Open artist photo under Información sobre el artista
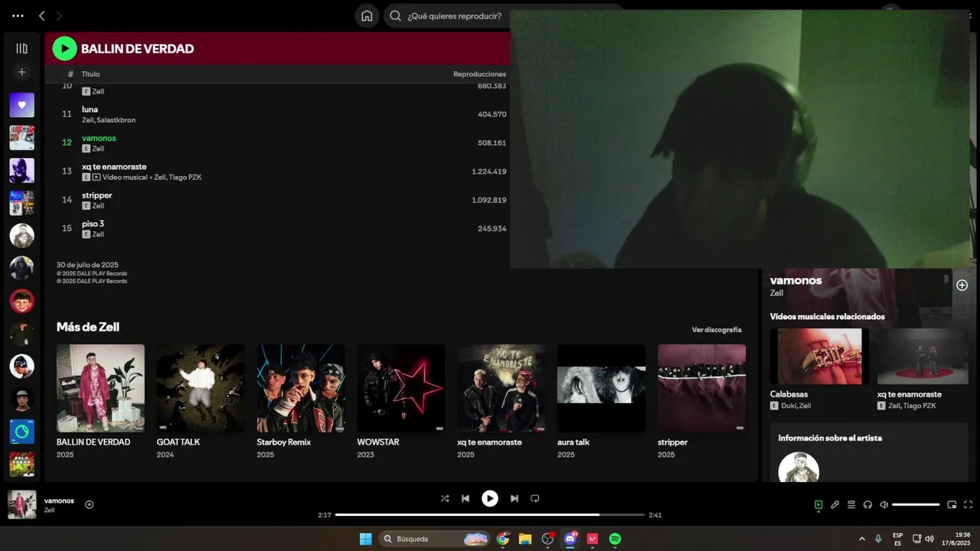 point(799,467)
